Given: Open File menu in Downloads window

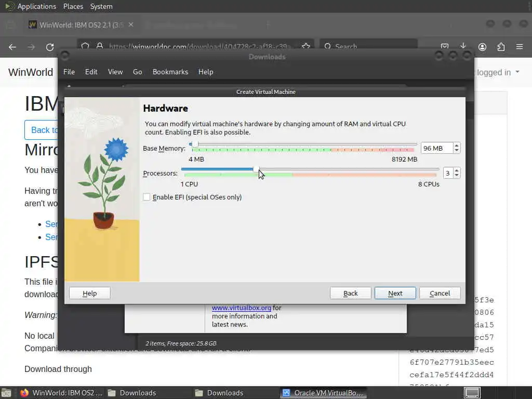Looking at the screenshot, I should 69,72.
